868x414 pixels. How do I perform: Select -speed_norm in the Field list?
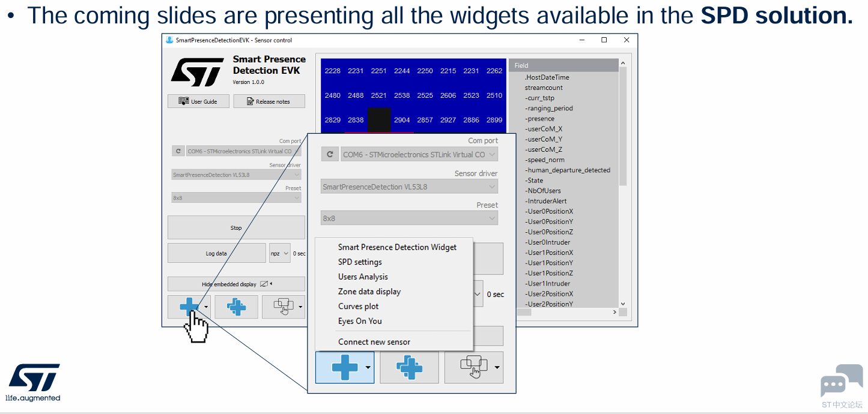point(544,160)
